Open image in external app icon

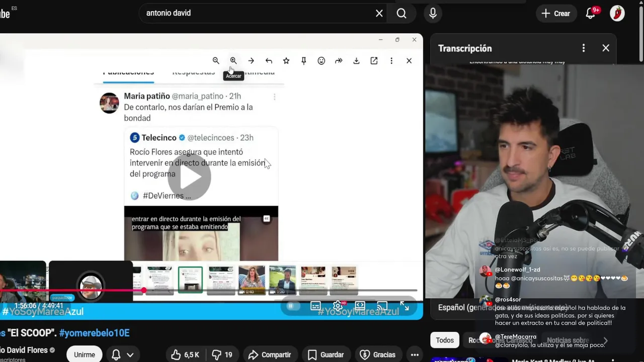coord(374,61)
